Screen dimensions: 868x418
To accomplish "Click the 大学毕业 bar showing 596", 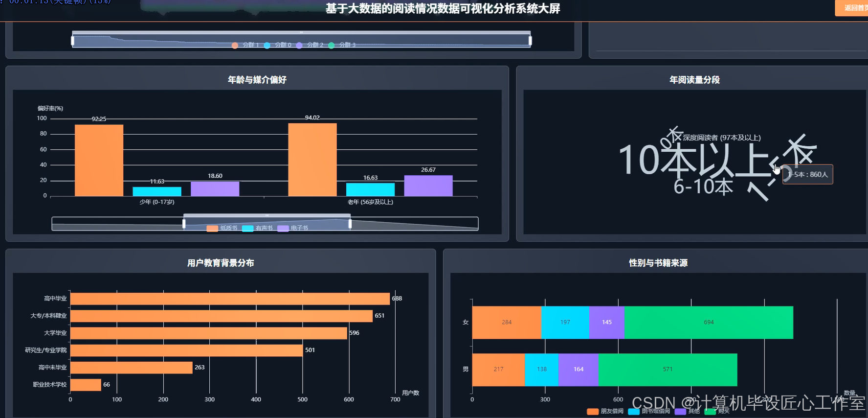I will pyautogui.click(x=209, y=333).
